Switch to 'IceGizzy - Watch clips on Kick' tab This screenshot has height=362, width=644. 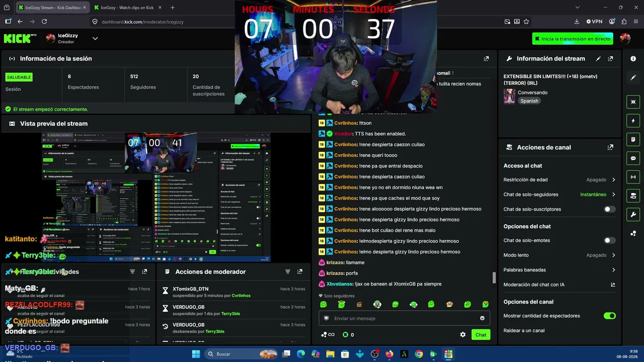pyautogui.click(x=127, y=8)
